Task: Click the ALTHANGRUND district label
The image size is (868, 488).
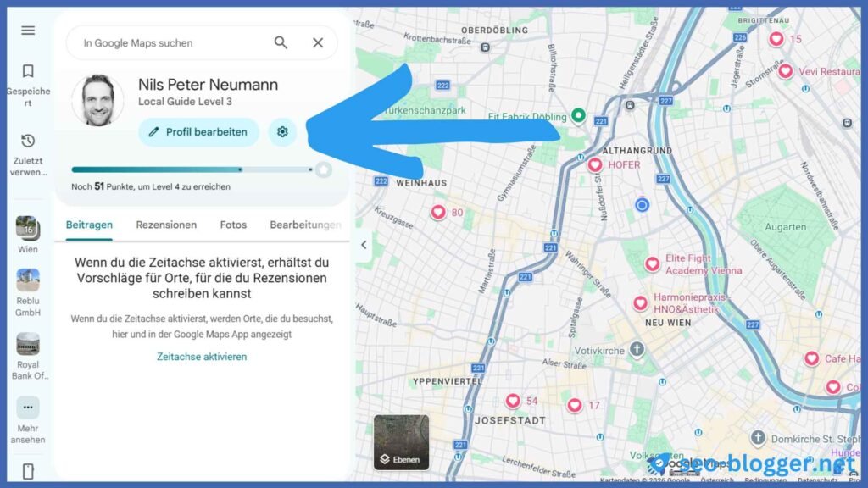Action: (x=637, y=151)
